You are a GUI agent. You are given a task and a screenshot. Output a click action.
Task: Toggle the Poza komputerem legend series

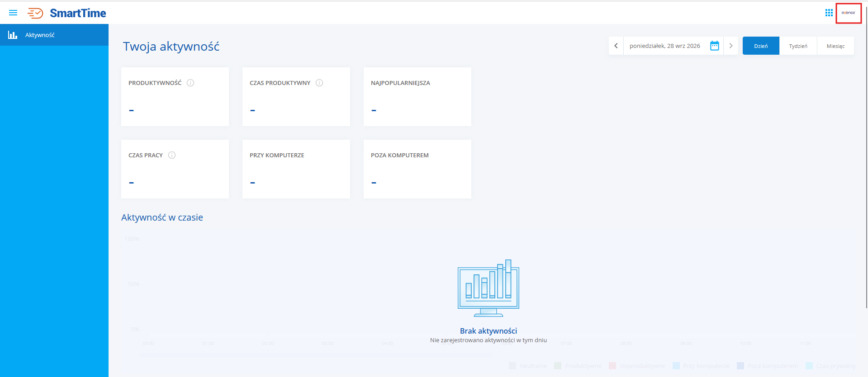click(x=768, y=366)
